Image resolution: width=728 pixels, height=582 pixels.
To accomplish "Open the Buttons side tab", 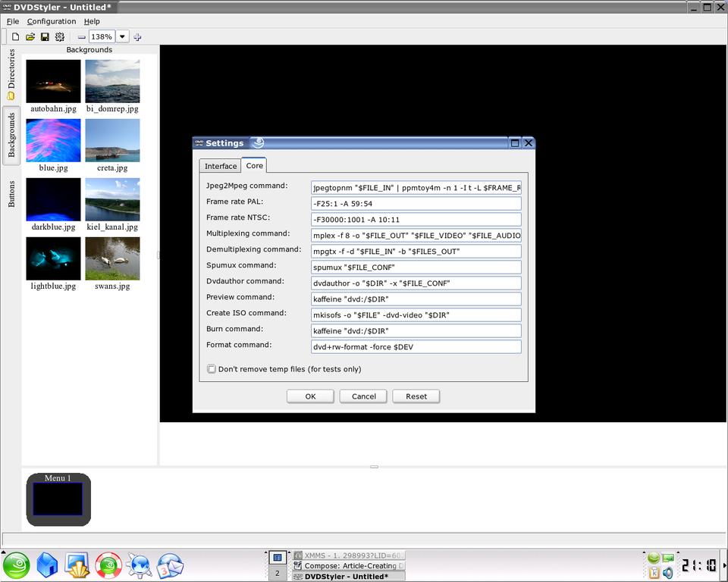I will pos(11,194).
